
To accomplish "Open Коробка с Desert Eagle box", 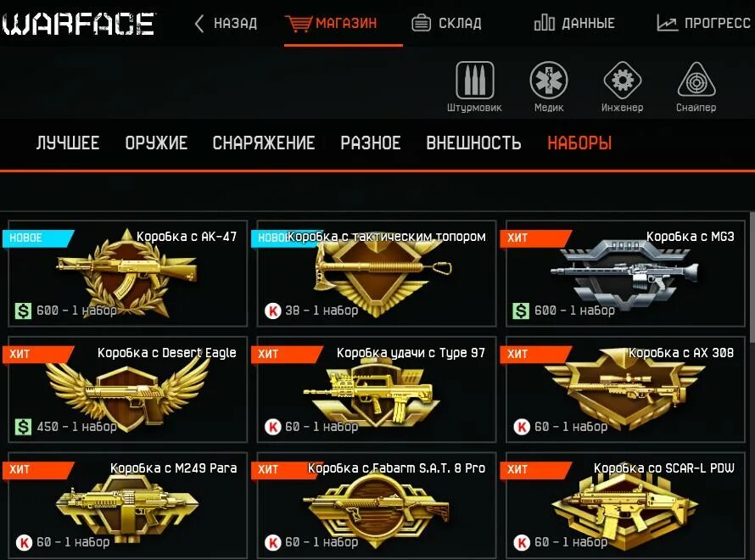I will 127,389.
